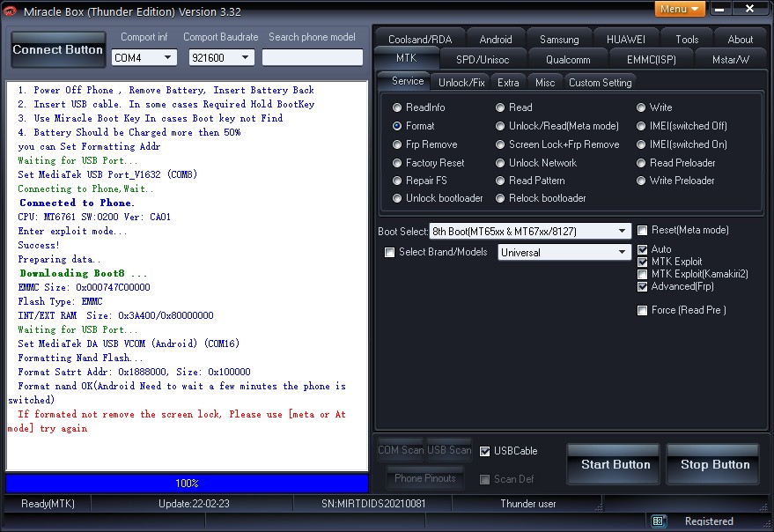Image resolution: width=774 pixels, height=532 pixels.
Task: Click the 'Connected to Phone.' log line
Action: coord(77,203)
